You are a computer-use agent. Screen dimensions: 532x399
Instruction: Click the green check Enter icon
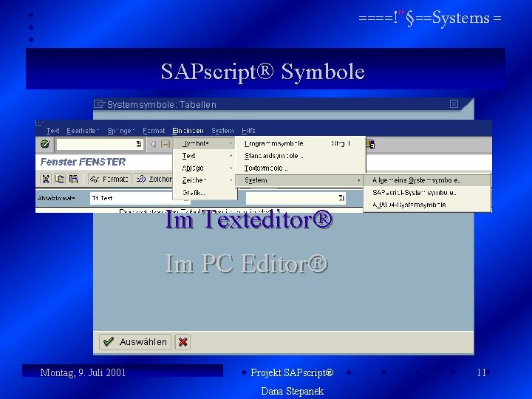coord(45,144)
